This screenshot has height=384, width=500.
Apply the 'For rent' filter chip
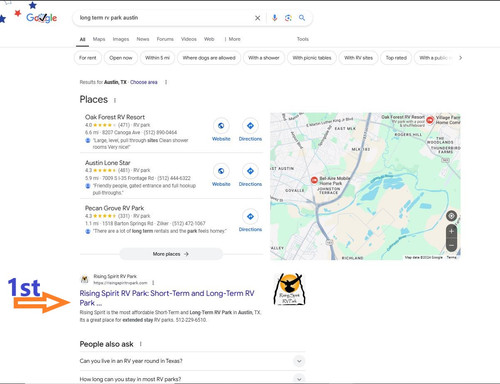tap(88, 58)
